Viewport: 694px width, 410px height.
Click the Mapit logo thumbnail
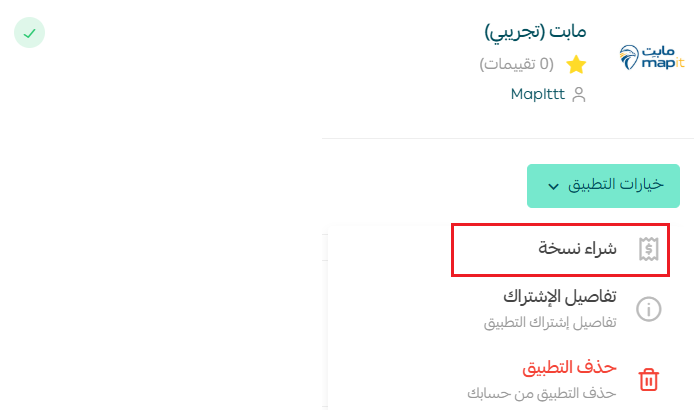tap(652, 58)
